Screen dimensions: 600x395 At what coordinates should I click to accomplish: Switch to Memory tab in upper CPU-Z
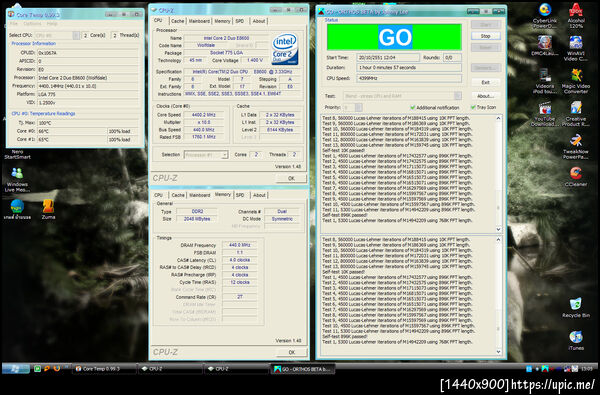tap(222, 21)
